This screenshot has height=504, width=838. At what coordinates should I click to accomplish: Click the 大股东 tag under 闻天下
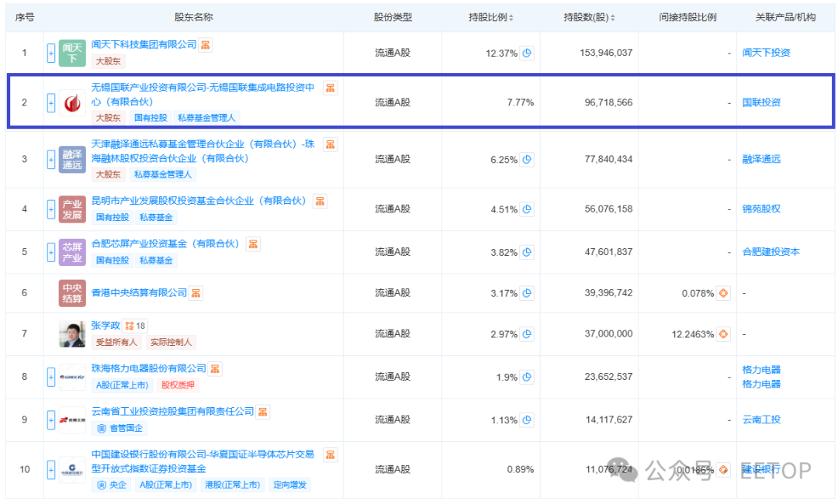coord(108,60)
